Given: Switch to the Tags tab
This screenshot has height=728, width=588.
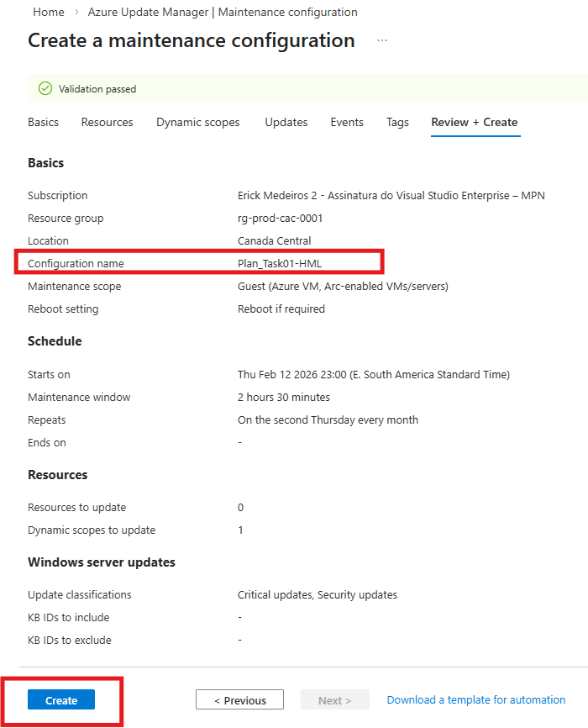Looking at the screenshot, I should click(397, 123).
